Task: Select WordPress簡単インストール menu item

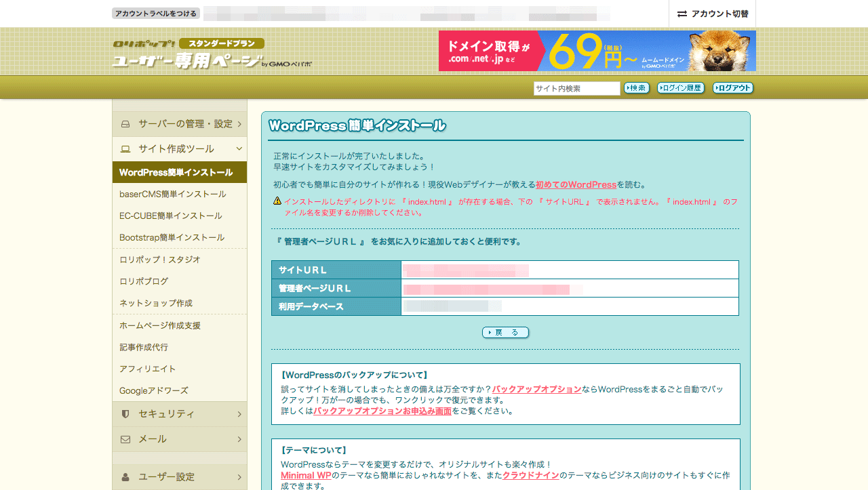Action: point(180,172)
